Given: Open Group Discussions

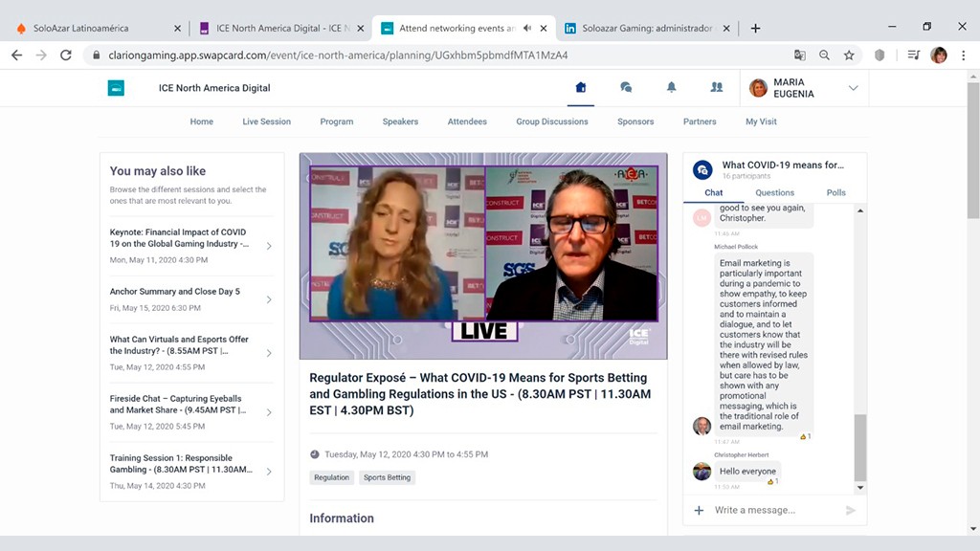Looking at the screenshot, I should click(x=552, y=121).
